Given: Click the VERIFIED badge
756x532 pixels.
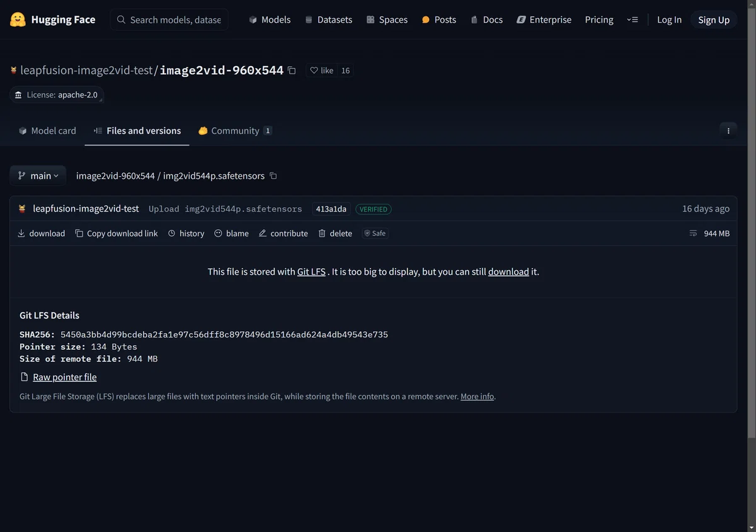Looking at the screenshot, I should 374,209.
